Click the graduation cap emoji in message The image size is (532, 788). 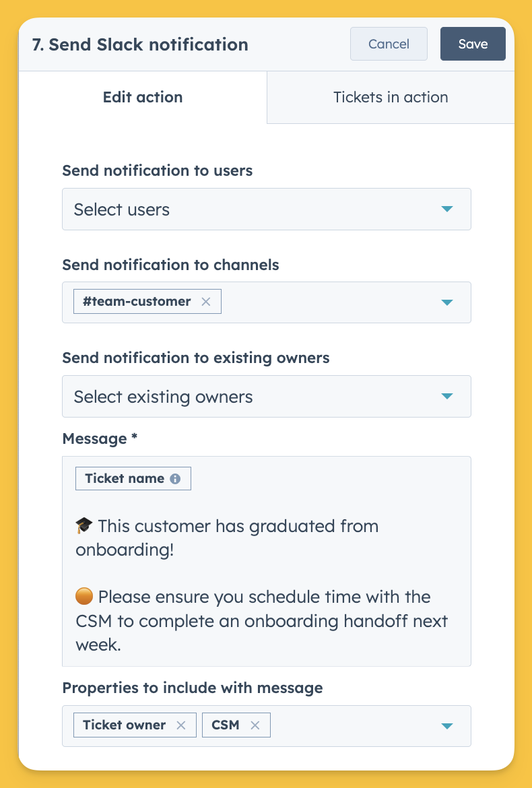[84, 525]
